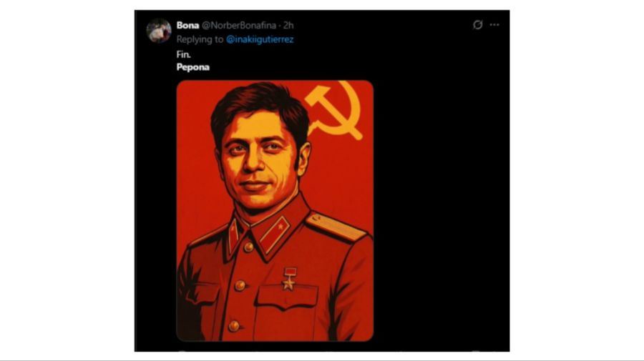This screenshot has height=361, width=644.
Task: Open the attached red poster image
Action: pyautogui.click(x=275, y=210)
